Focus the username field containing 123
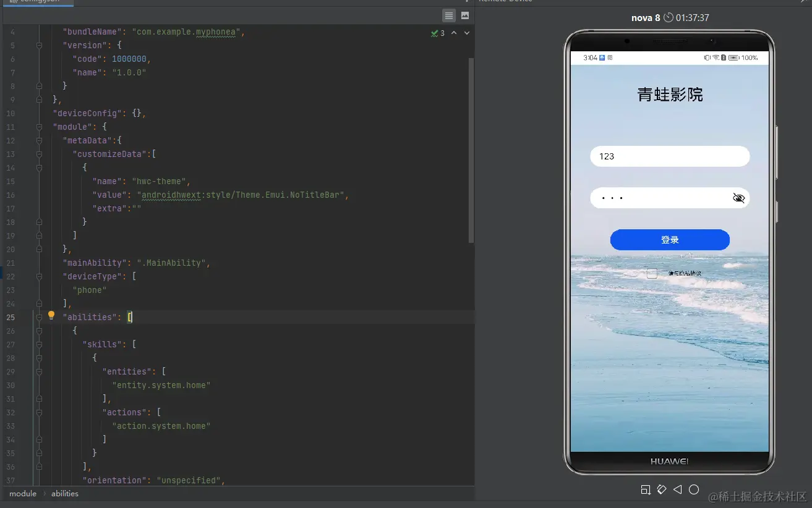This screenshot has height=508, width=812. (x=670, y=156)
